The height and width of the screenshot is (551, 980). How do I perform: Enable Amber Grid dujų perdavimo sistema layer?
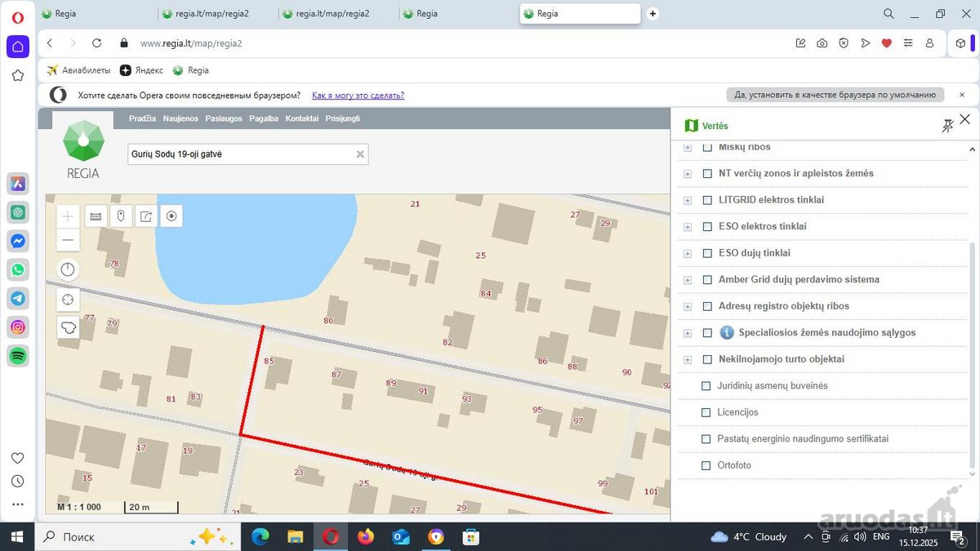707,279
